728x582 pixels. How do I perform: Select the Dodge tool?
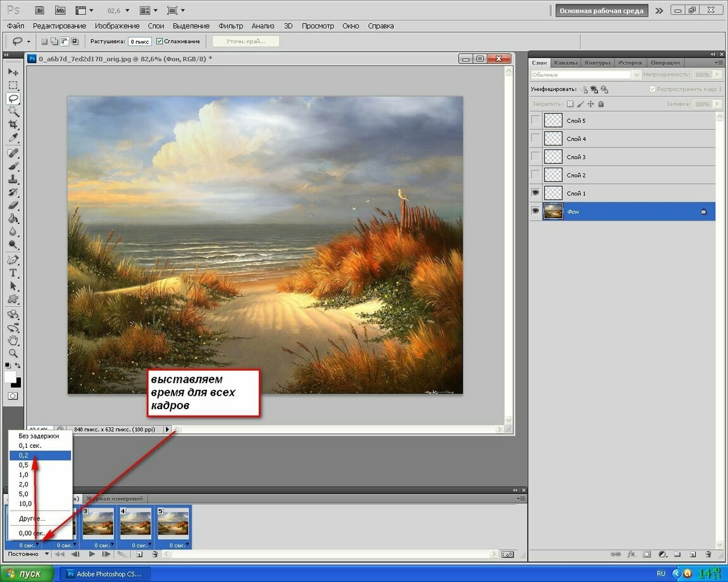pos(13,245)
